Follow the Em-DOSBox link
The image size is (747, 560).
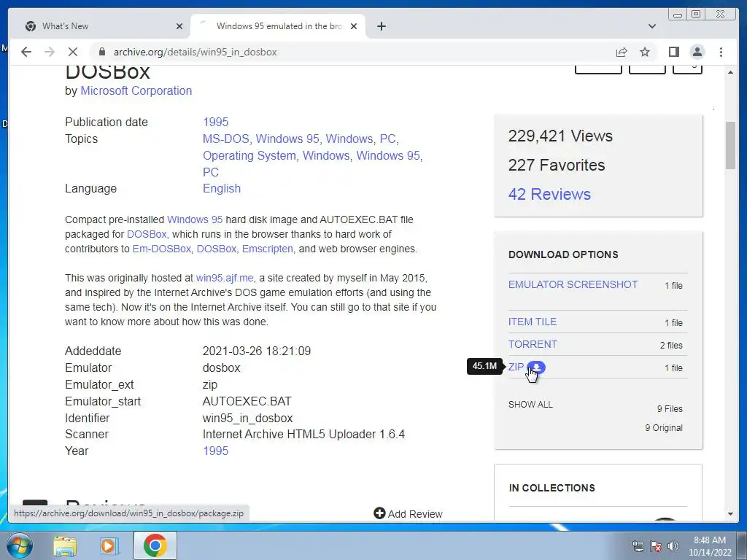[161, 249]
